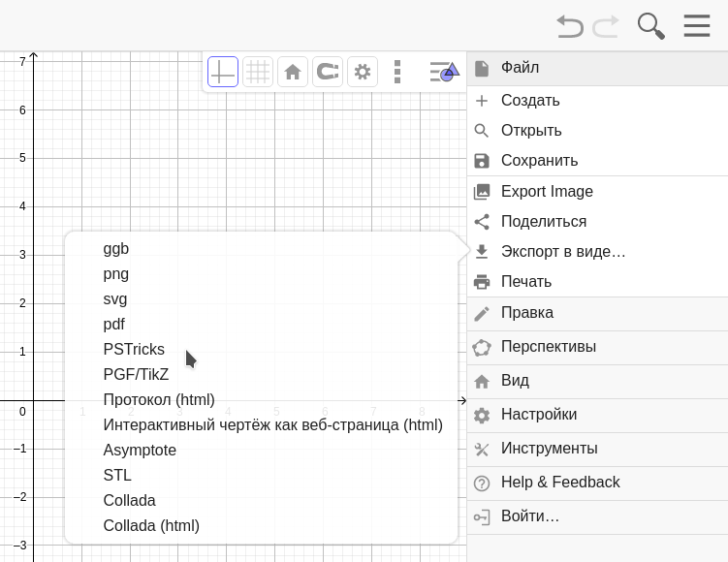Select Export Image menu item
728x562 pixels.
point(597,191)
